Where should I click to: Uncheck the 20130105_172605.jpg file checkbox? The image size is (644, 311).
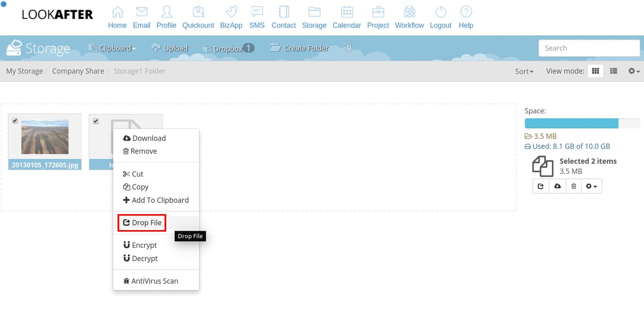[15, 121]
